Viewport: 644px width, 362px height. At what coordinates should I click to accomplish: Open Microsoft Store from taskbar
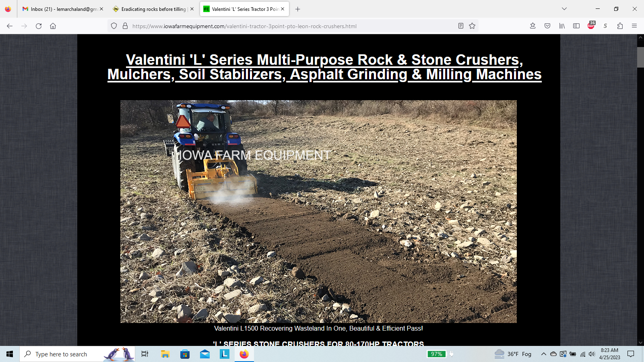click(185, 354)
